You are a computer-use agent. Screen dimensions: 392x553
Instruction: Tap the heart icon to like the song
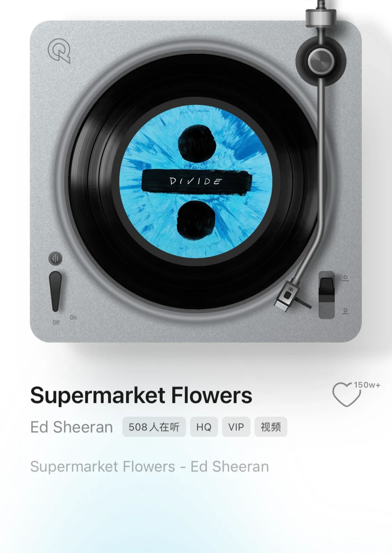pos(347,395)
